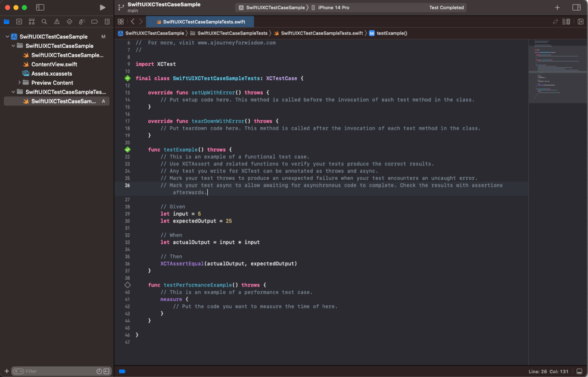Select ContentView.swift in the navigator
Viewport: 588px width, 377px height.
[x=54, y=64]
